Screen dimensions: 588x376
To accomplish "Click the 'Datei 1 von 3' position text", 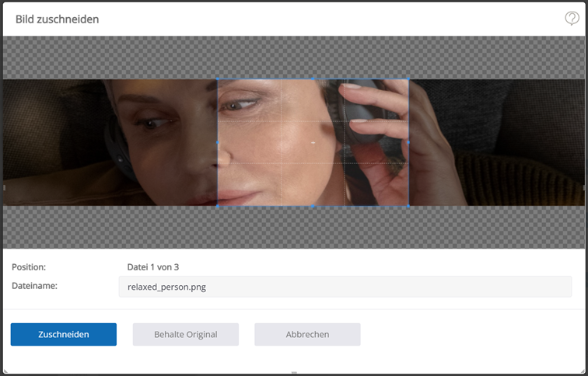I will click(153, 267).
